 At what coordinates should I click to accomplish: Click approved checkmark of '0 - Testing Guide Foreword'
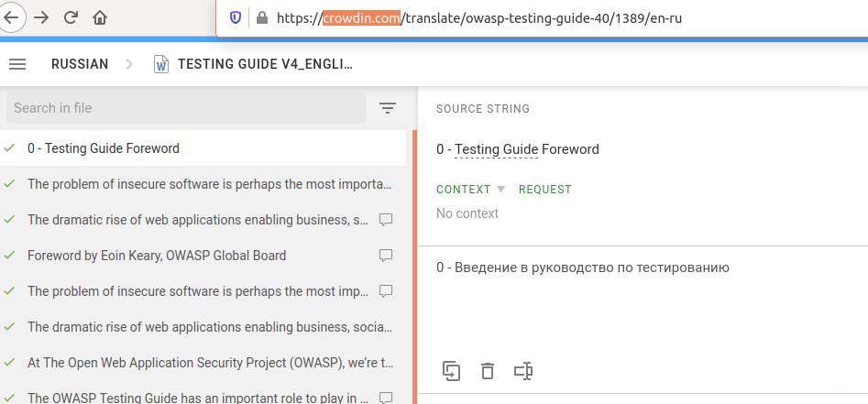[x=9, y=148]
